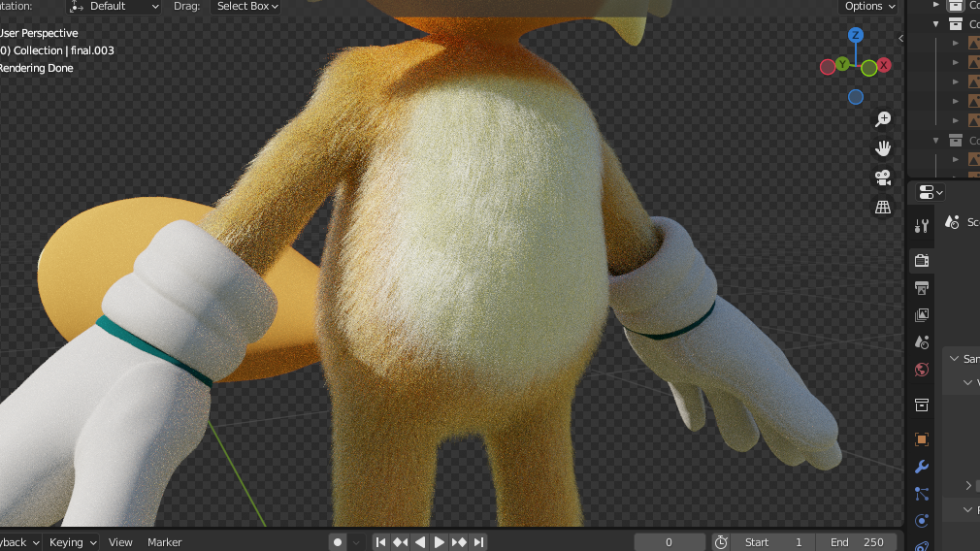Switch perspective/orthographic with grid icon

[x=883, y=207]
